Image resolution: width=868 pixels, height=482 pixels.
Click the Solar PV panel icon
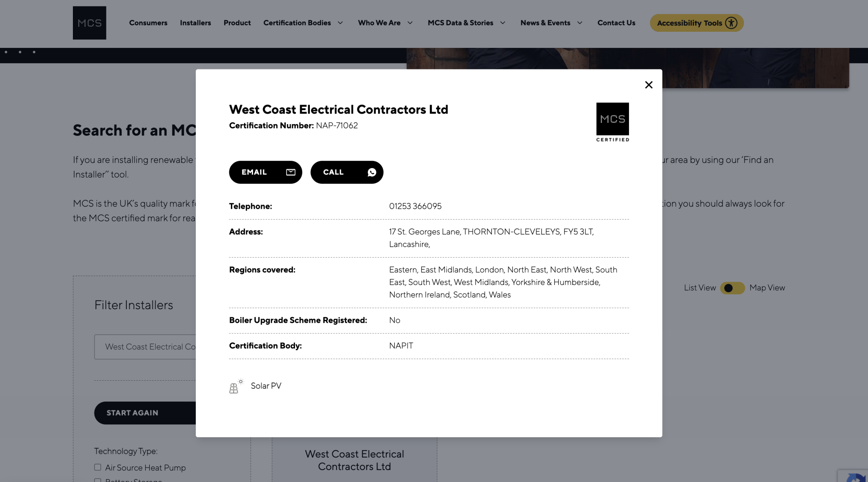point(235,386)
